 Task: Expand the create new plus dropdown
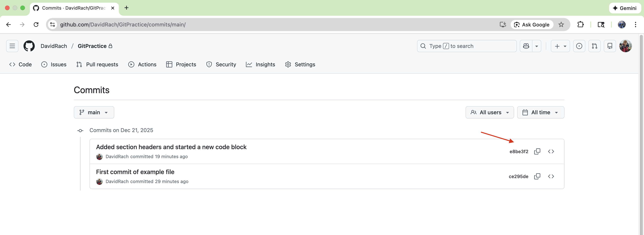pos(560,46)
